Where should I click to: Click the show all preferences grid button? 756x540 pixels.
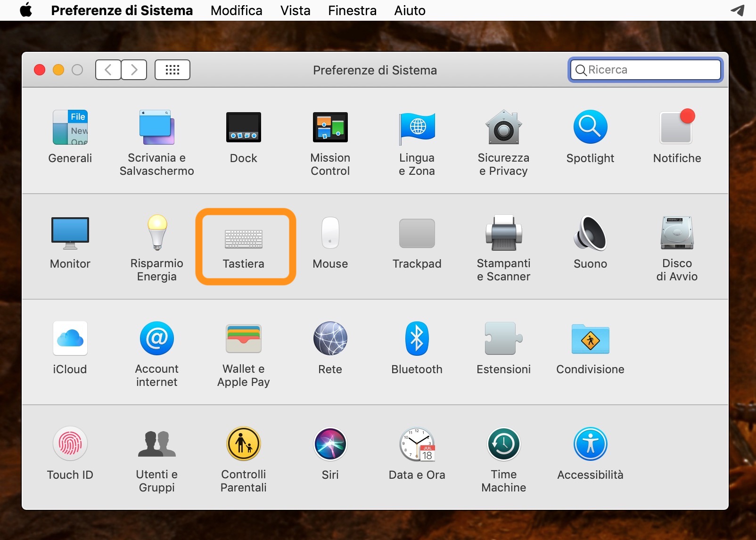point(173,70)
